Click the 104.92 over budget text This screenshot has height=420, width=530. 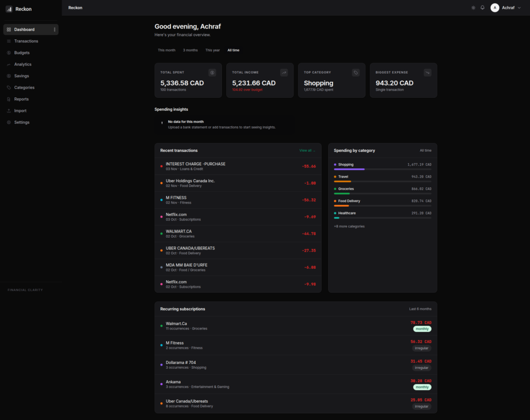(x=247, y=90)
